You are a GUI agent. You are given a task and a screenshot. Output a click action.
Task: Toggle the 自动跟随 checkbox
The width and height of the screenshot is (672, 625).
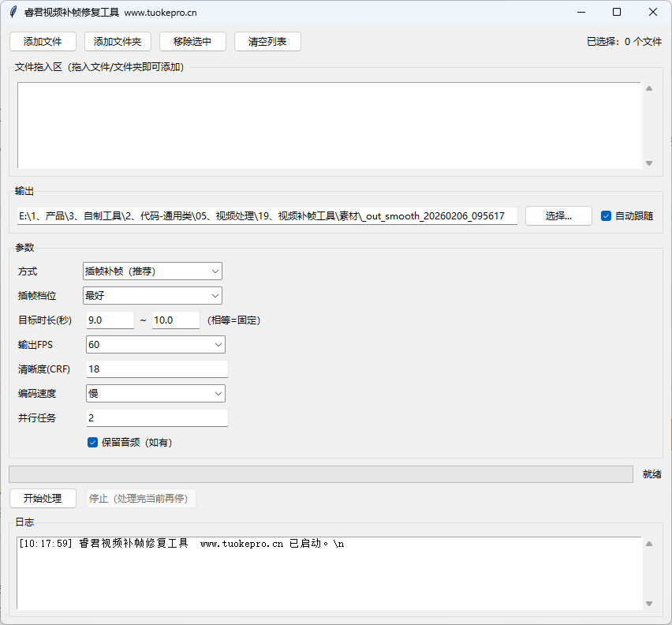tap(606, 216)
